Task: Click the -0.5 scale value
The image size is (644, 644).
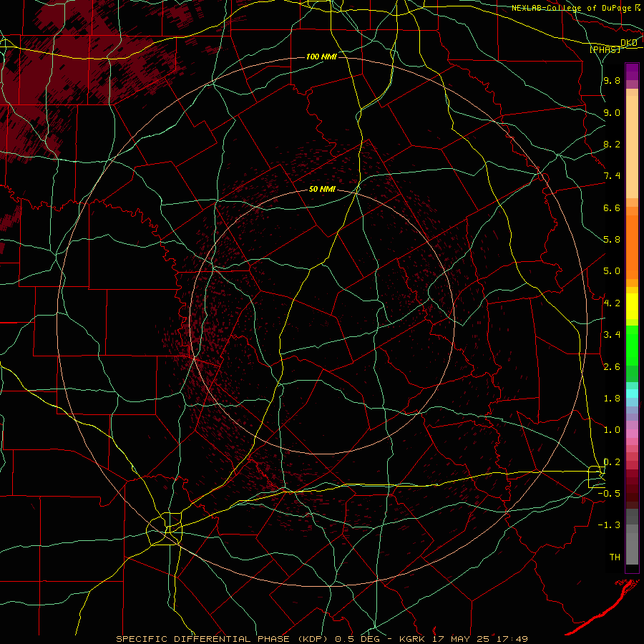Action: (609, 494)
